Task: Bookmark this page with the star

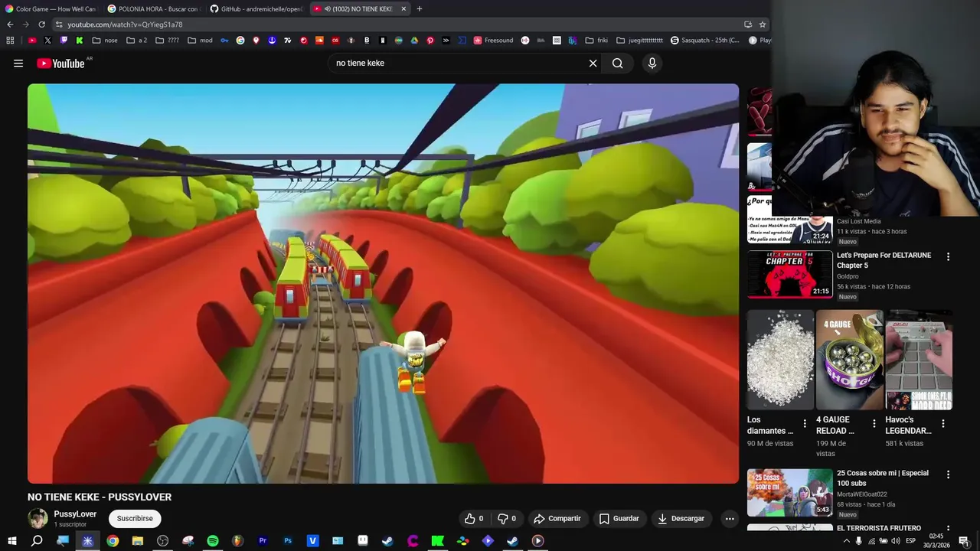Action: (763, 24)
